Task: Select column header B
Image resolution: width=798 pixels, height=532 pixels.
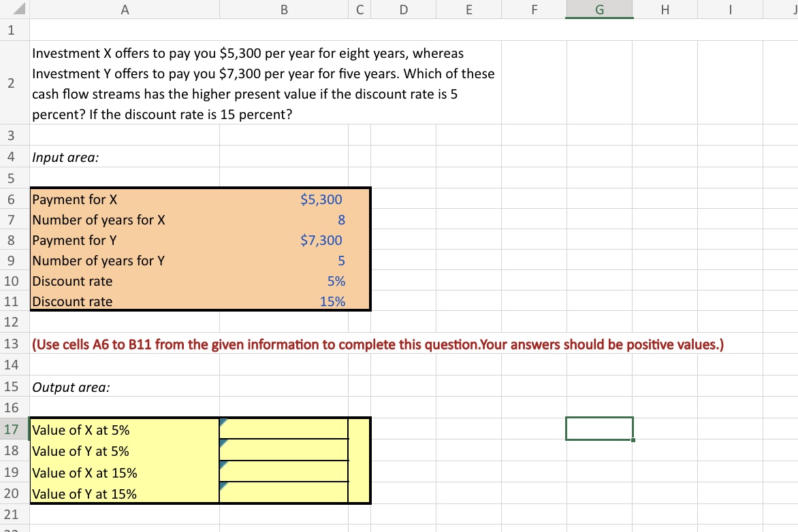Action: point(283,10)
